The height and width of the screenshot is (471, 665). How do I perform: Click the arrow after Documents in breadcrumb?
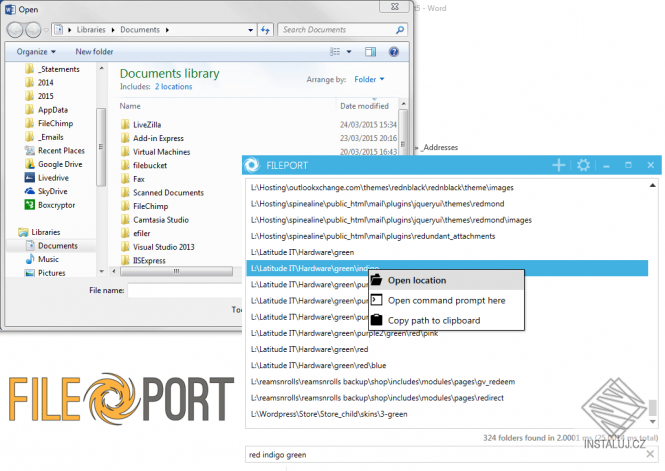[167, 30]
